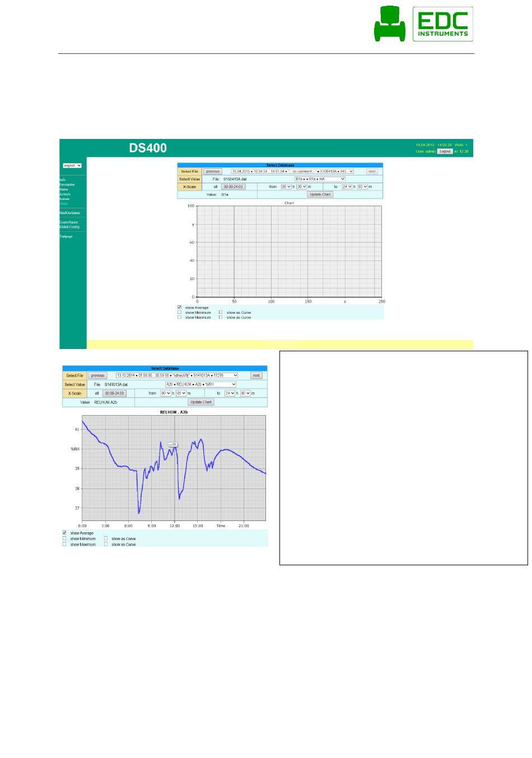Open the from-hour dropdown in the DS400 panel
Screen dimensions: 532x758
286,187
